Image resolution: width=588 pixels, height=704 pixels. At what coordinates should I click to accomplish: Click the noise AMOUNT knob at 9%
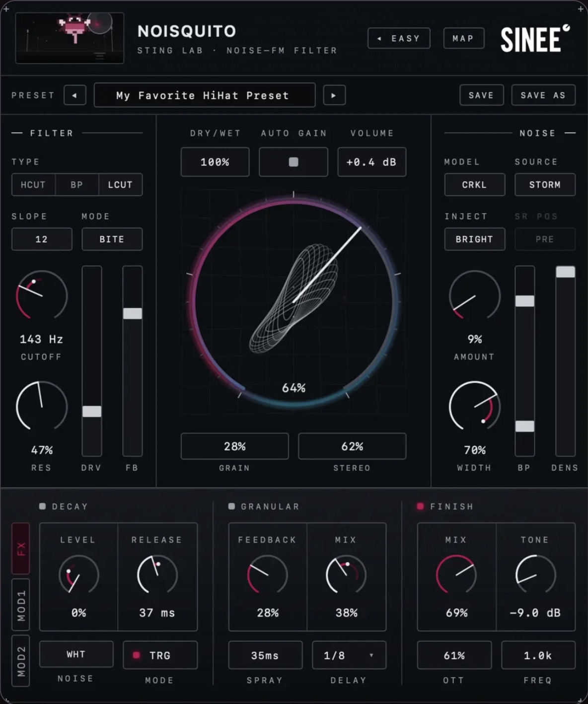tap(474, 295)
